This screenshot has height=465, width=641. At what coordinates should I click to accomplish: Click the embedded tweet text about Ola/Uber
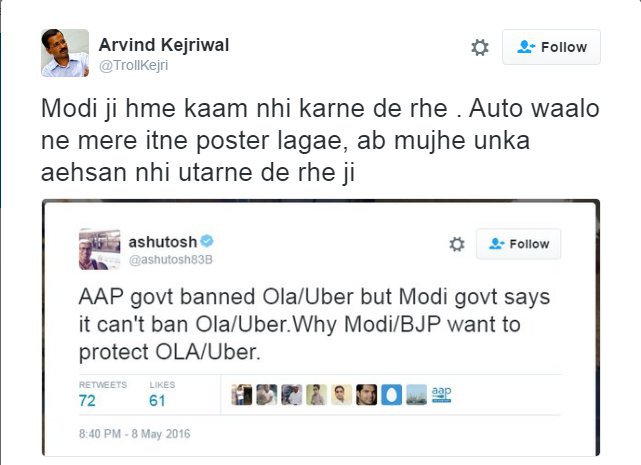pyautogui.click(x=314, y=324)
